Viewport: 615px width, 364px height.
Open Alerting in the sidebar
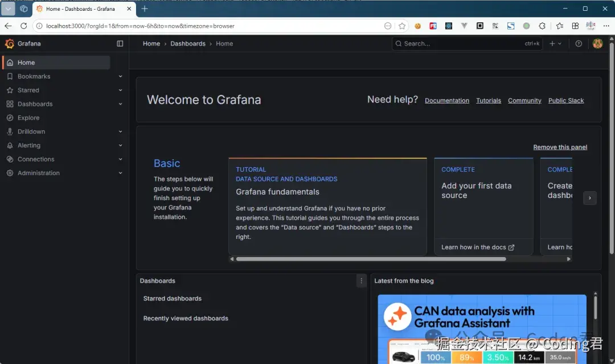tap(28, 146)
